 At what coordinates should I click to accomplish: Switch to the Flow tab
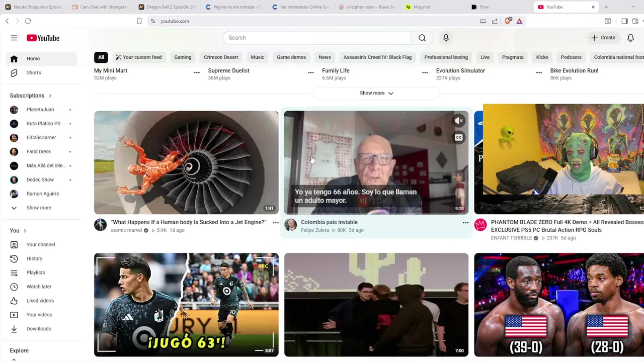tap(500, 7)
